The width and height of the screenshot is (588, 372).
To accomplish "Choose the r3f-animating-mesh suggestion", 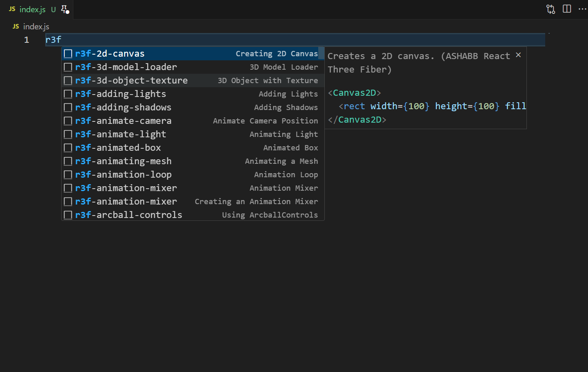I will coord(193,161).
